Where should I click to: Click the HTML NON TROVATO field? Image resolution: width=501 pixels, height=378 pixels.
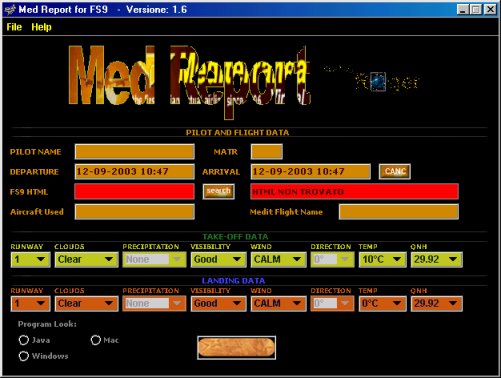(x=355, y=192)
